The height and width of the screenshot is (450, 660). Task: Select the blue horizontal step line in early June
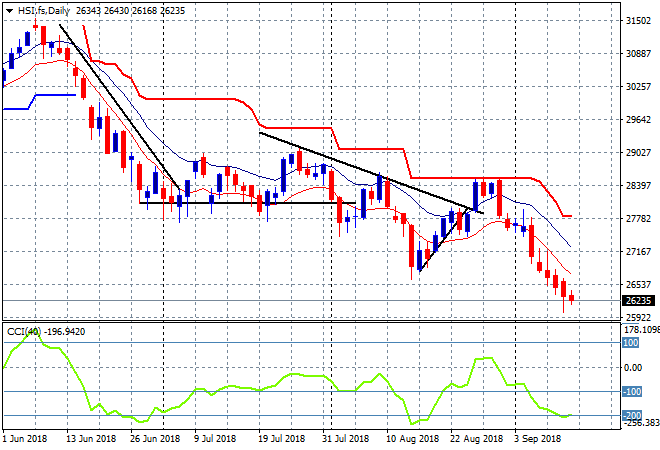[39, 101]
